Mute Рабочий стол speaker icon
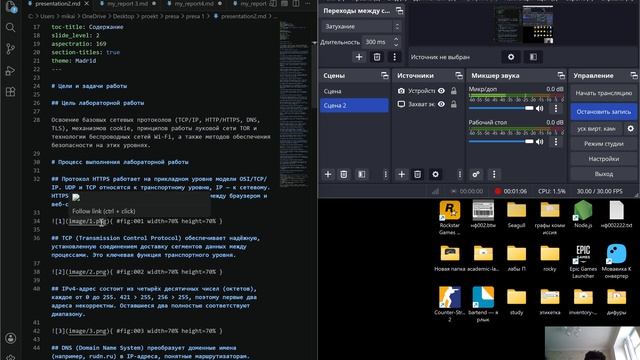Viewport: 640px width, 360px height. coord(540,142)
